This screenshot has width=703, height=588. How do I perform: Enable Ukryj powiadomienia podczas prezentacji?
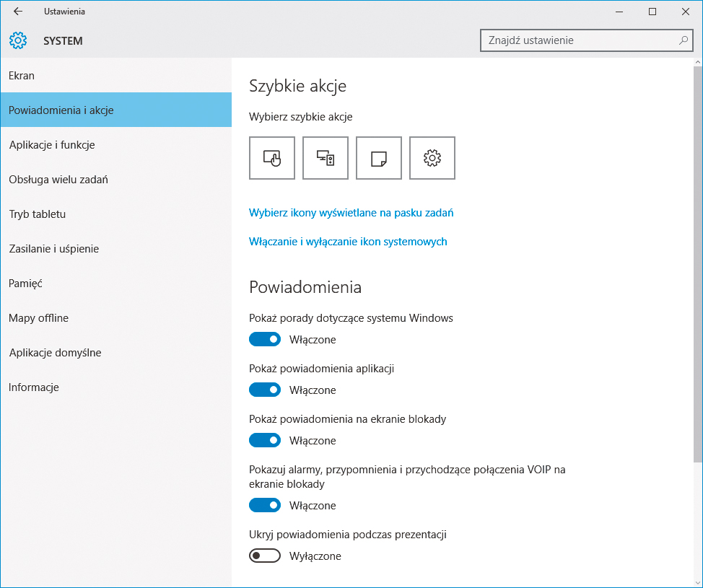[264, 556]
